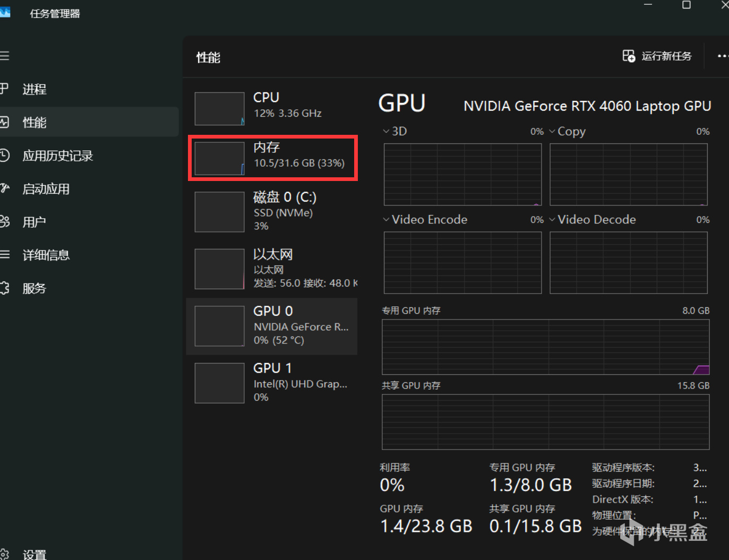729x560 pixels.
Task: Click the Services (服务) puzzle icon
Action: [x=5, y=288]
